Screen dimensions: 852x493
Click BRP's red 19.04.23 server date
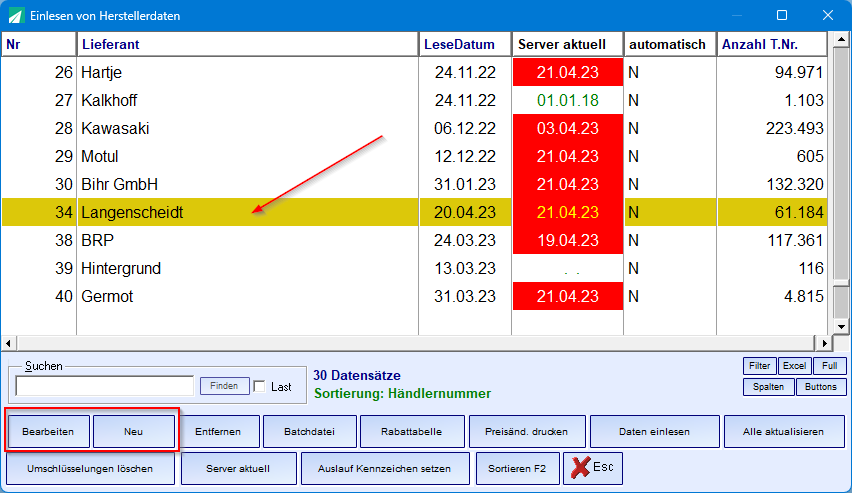tap(568, 240)
